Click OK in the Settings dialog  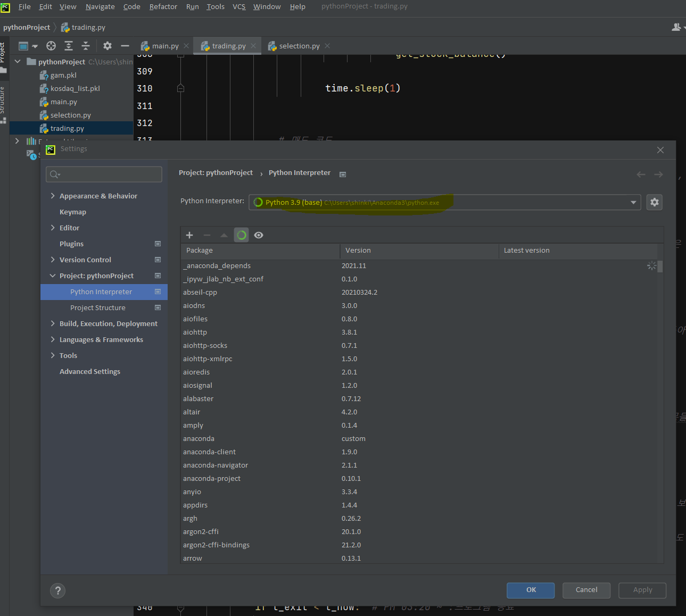pos(531,590)
